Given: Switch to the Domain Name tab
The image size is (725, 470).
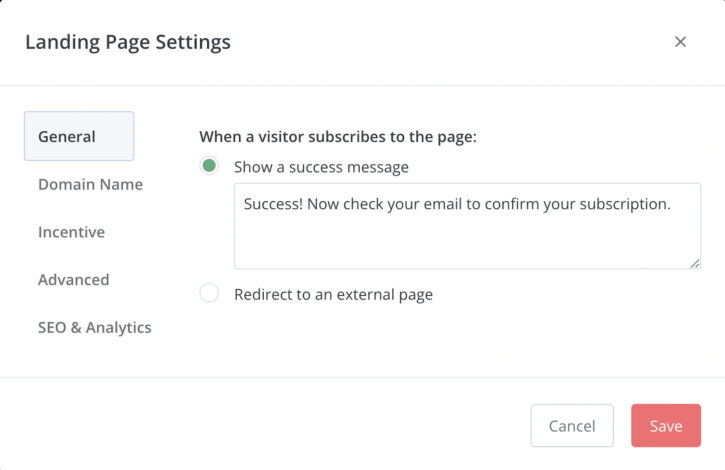Looking at the screenshot, I should pos(90,184).
